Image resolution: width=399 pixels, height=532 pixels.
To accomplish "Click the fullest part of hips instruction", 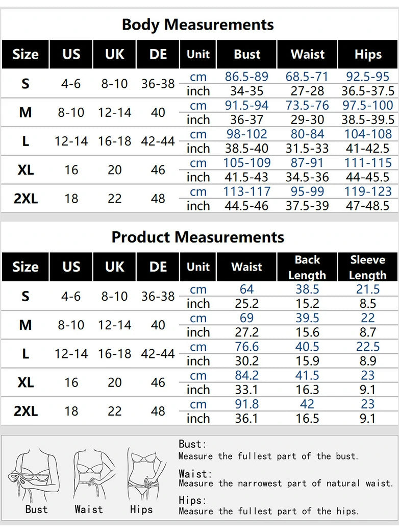I will [268, 511].
